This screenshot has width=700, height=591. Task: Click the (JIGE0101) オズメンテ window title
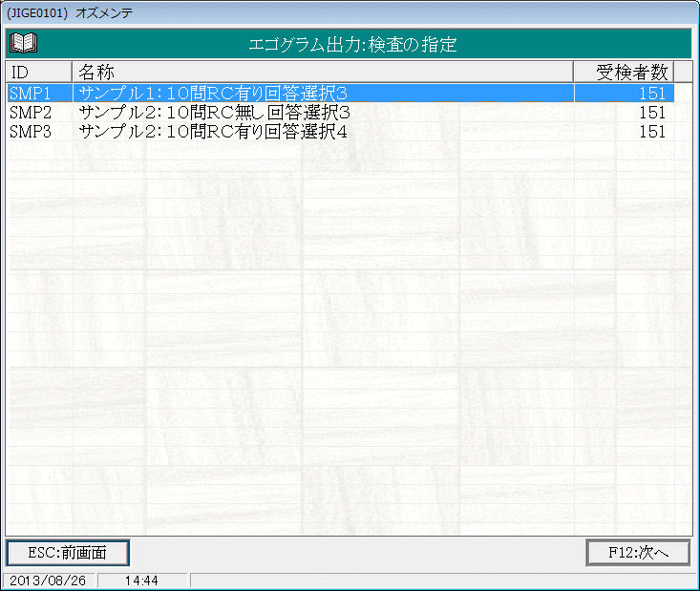70,13
